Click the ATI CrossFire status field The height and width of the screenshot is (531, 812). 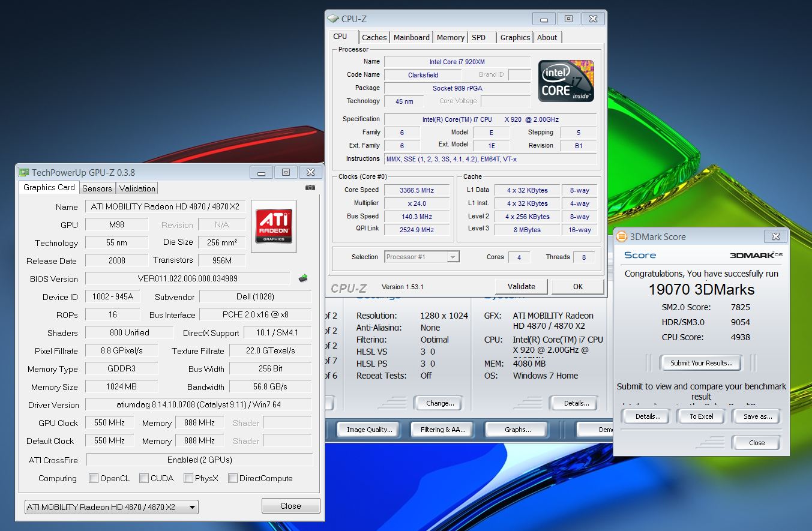[x=199, y=460]
